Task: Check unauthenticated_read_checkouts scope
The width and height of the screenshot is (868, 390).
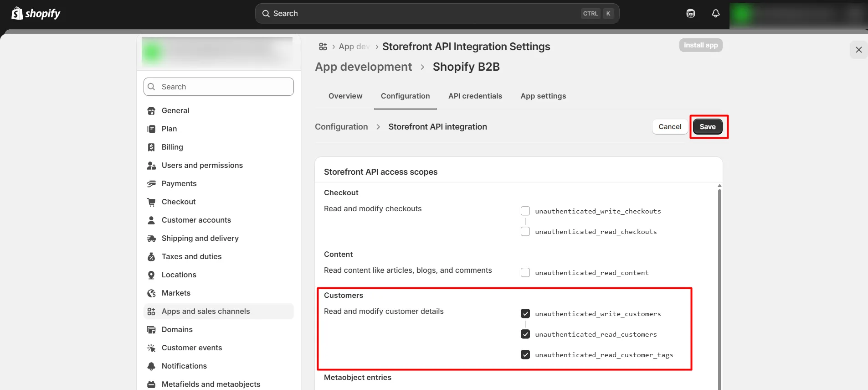Action: tap(525, 231)
